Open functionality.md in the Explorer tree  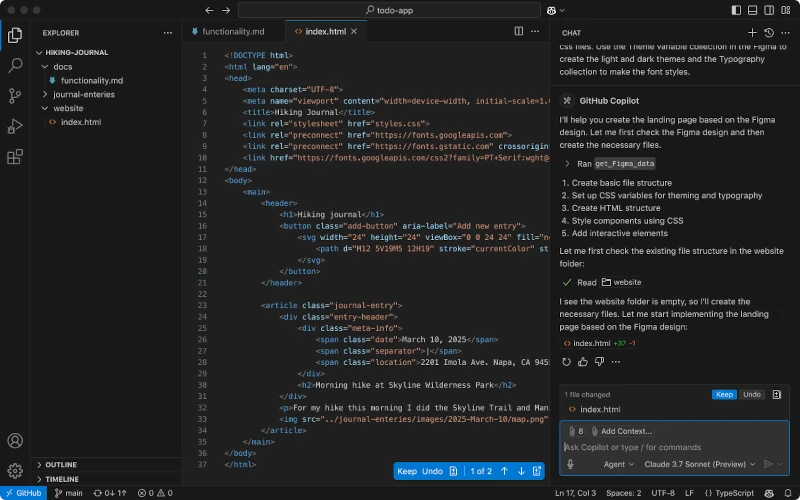tap(92, 80)
